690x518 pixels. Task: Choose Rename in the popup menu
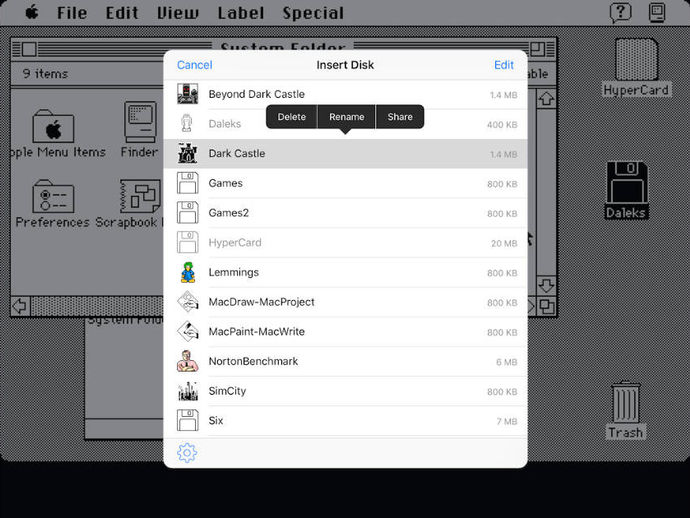pos(346,117)
